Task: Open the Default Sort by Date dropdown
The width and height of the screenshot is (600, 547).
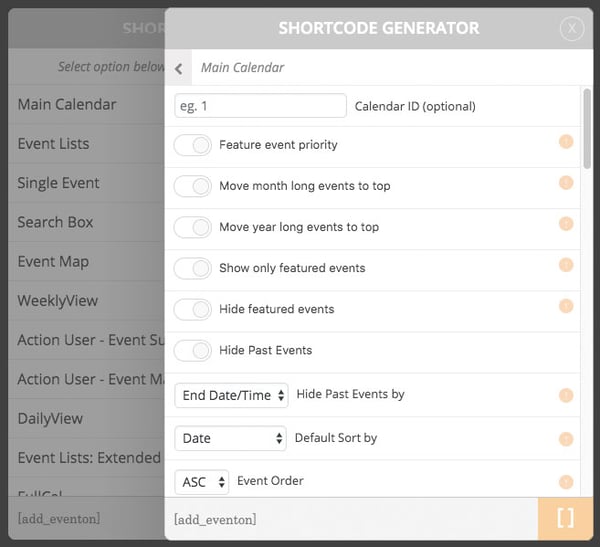Action: 230,438
